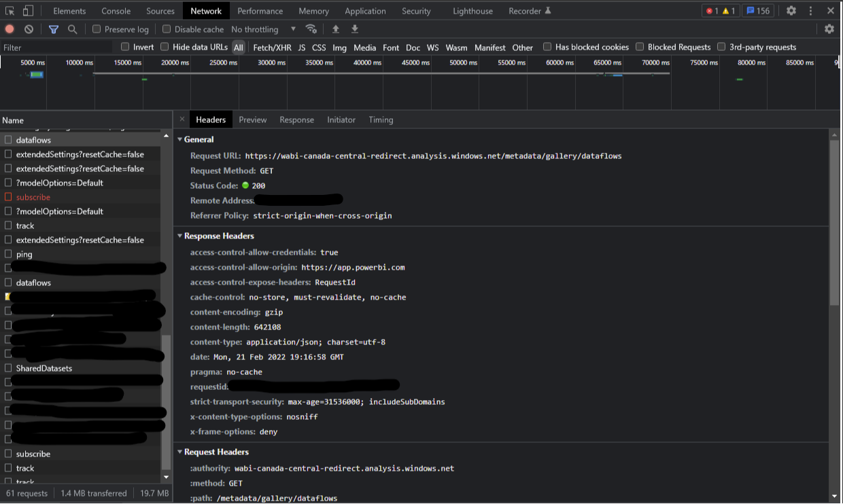Click the Filter text input field
The width and height of the screenshot is (843, 504).
[x=57, y=48]
